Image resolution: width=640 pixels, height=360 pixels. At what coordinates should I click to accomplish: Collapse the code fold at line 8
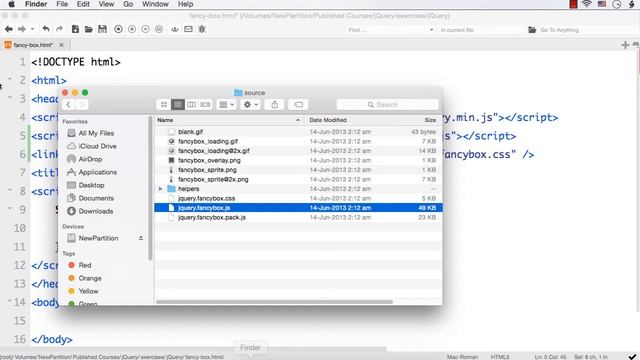click(x=10, y=190)
